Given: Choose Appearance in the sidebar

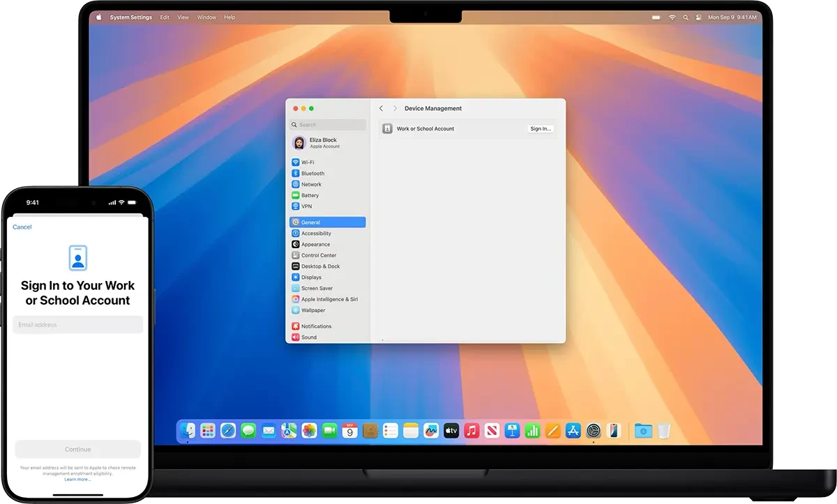Looking at the screenshot, I should pyautogui.click(x=327, y=245).
